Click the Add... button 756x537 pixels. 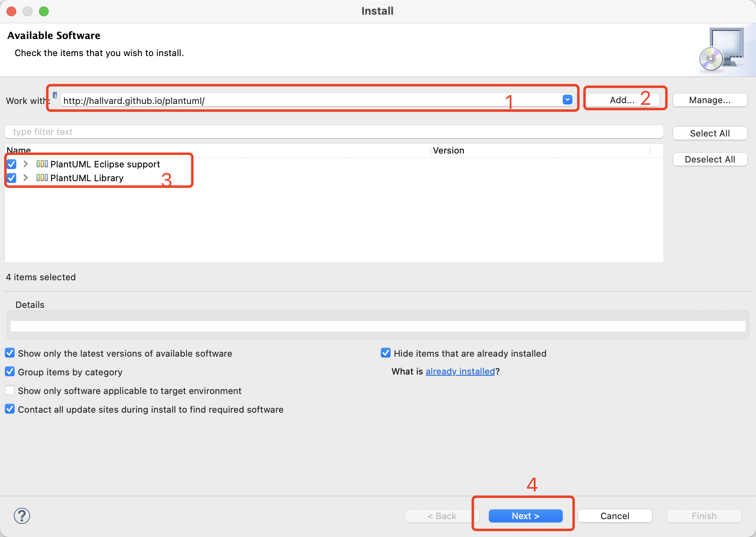pos(622,100)
